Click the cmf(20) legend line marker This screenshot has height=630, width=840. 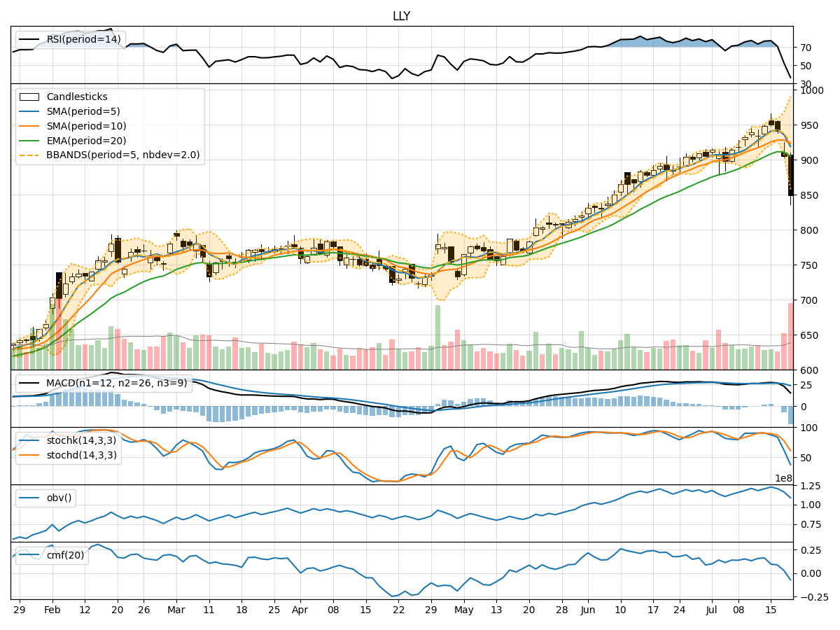point(29,555)
